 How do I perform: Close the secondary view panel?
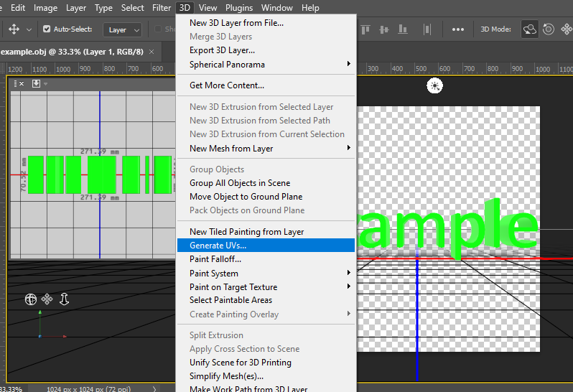tap(22, 84)
